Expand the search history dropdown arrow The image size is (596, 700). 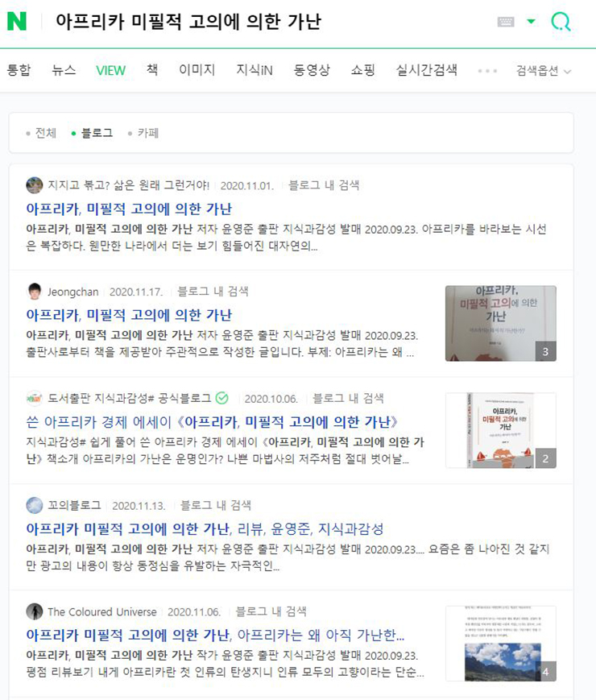[x=532, y=22]
